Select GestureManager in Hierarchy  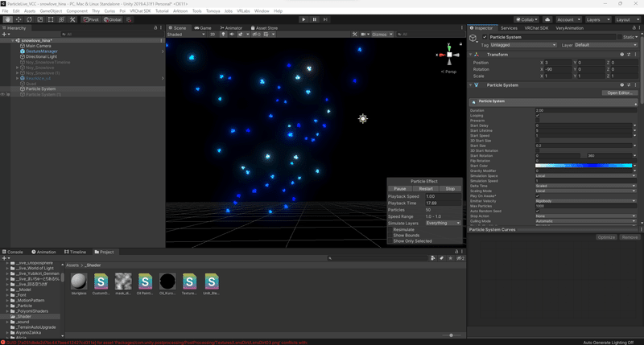[x=42, y=51]
